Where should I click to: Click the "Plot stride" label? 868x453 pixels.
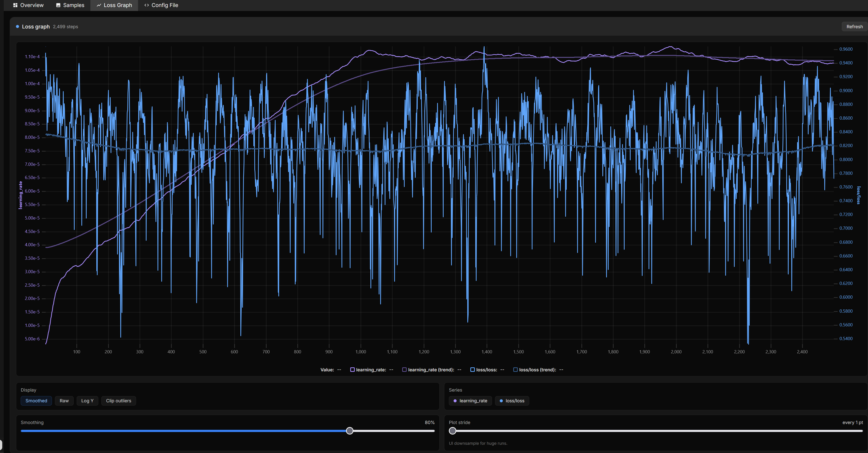459,422
